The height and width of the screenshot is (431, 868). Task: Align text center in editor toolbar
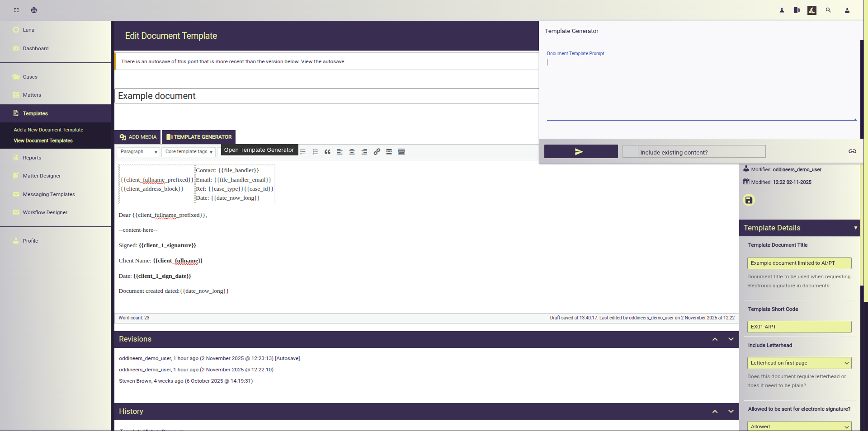click(x=352, y=152)
